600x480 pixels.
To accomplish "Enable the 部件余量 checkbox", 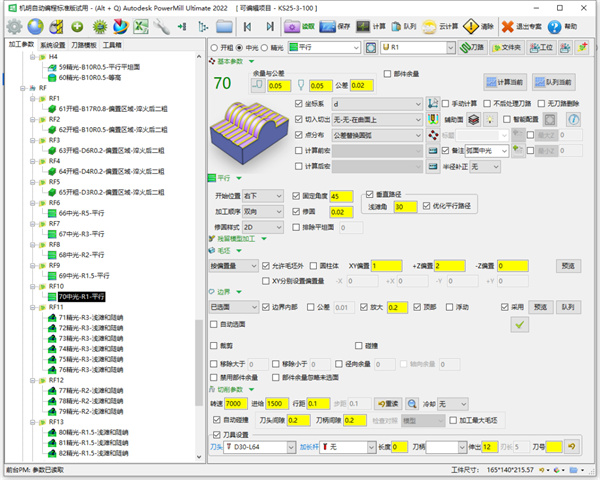I will click(x=386, y=74).
